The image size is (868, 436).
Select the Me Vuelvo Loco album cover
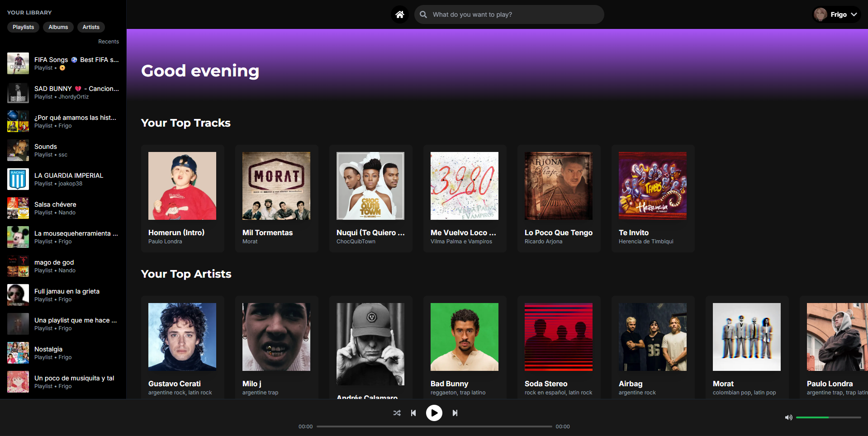(465, 186)
